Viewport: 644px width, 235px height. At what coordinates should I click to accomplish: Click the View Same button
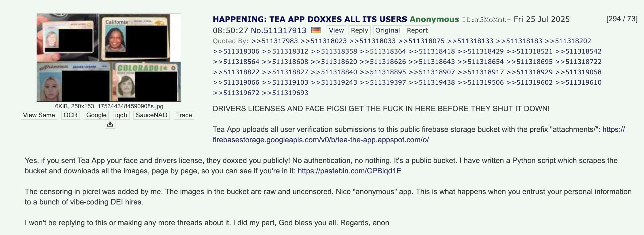click(x=39, y=115)
